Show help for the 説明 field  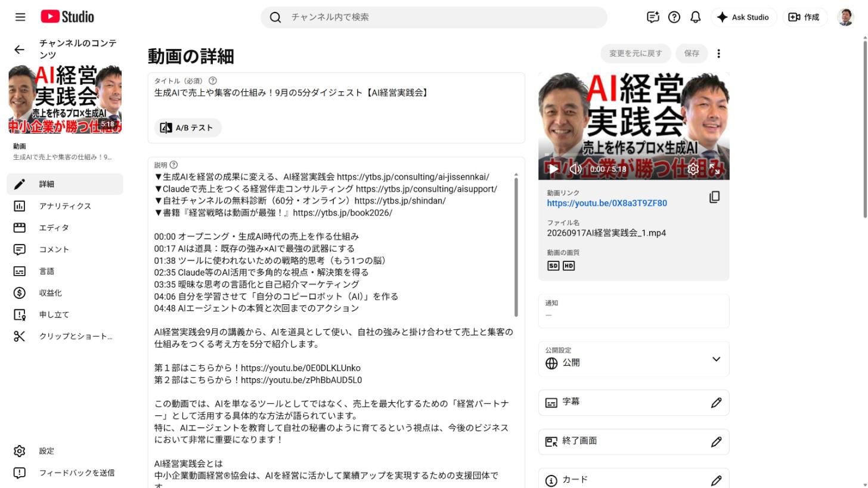[173, 165]
